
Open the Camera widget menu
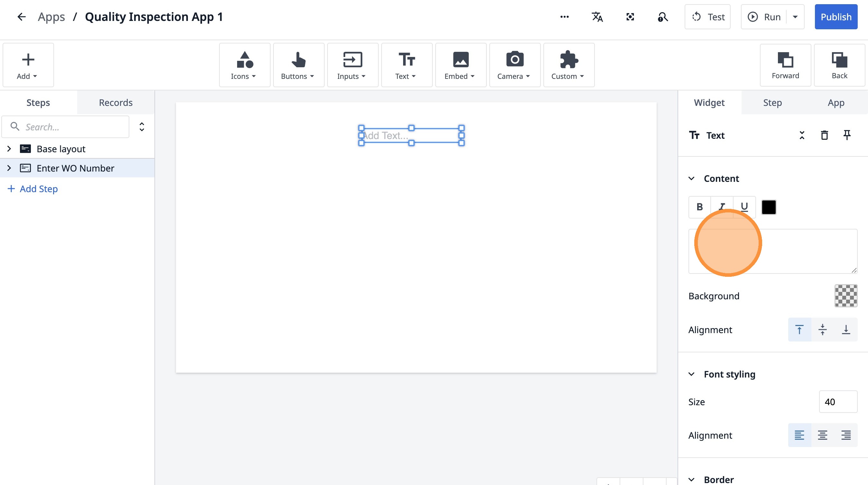514,65
